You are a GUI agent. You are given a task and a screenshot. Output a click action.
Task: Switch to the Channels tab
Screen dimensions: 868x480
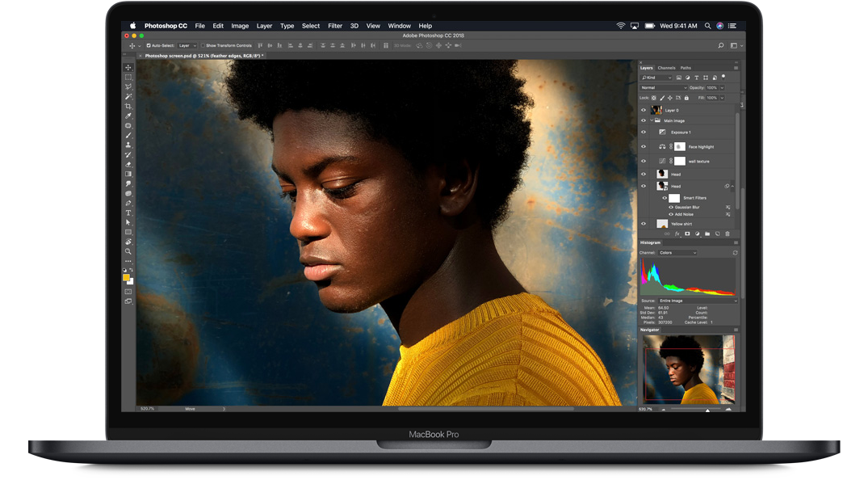pos(666,68)
